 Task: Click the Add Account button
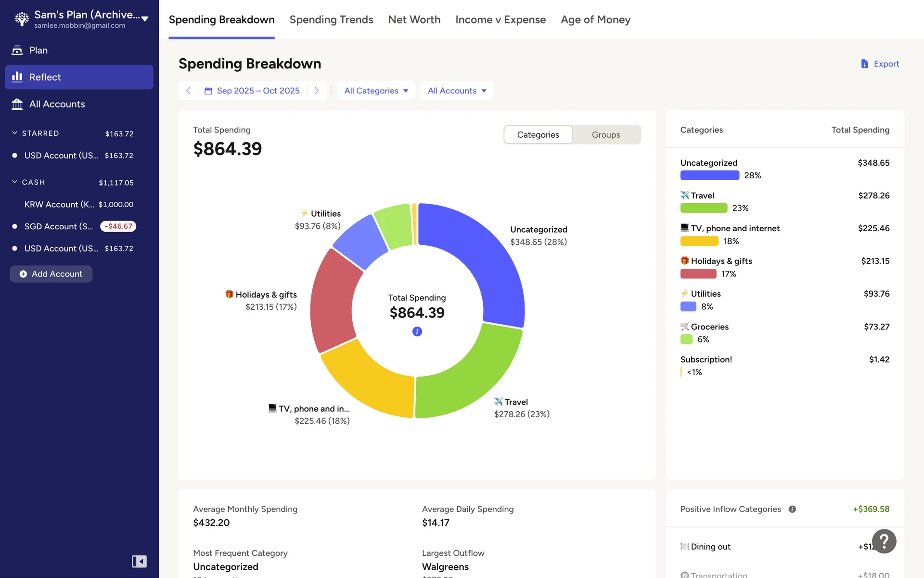click(51, 274)
